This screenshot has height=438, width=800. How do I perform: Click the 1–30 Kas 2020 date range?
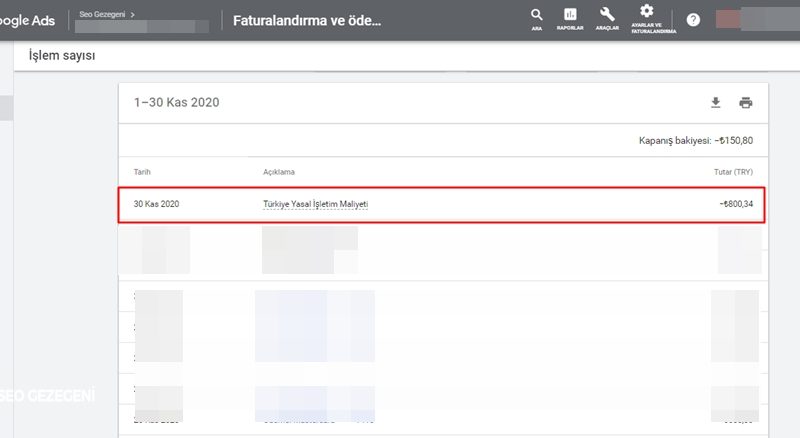point(177,102)
